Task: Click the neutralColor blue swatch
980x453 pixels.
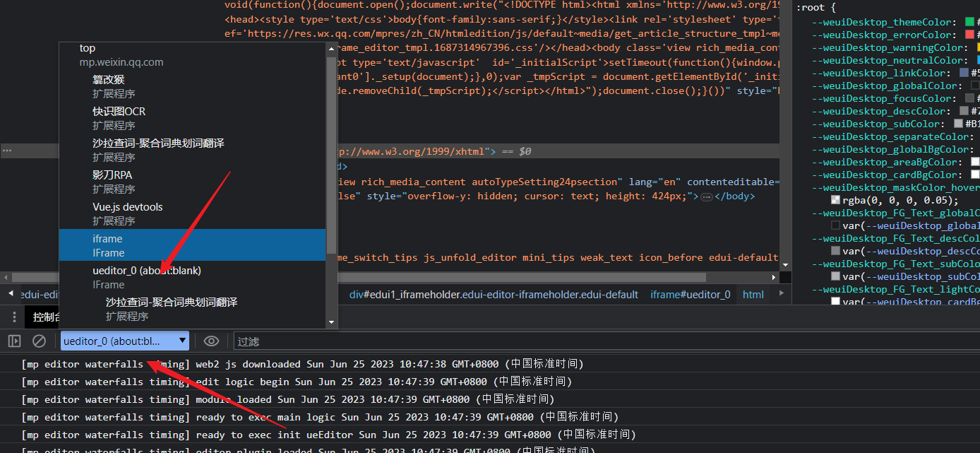Action: [979, 60]
